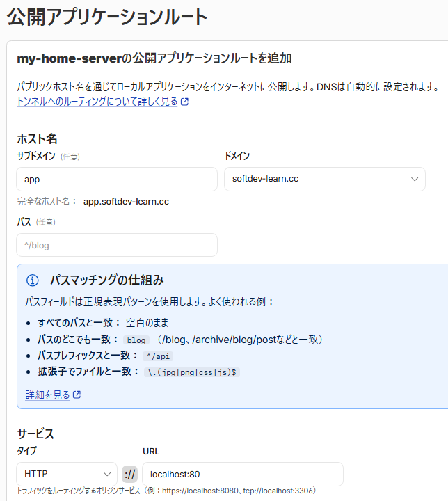Focus the サブドメイン field containing app
448x501 pixels.
pyautogui.click(x=117, y=180)
